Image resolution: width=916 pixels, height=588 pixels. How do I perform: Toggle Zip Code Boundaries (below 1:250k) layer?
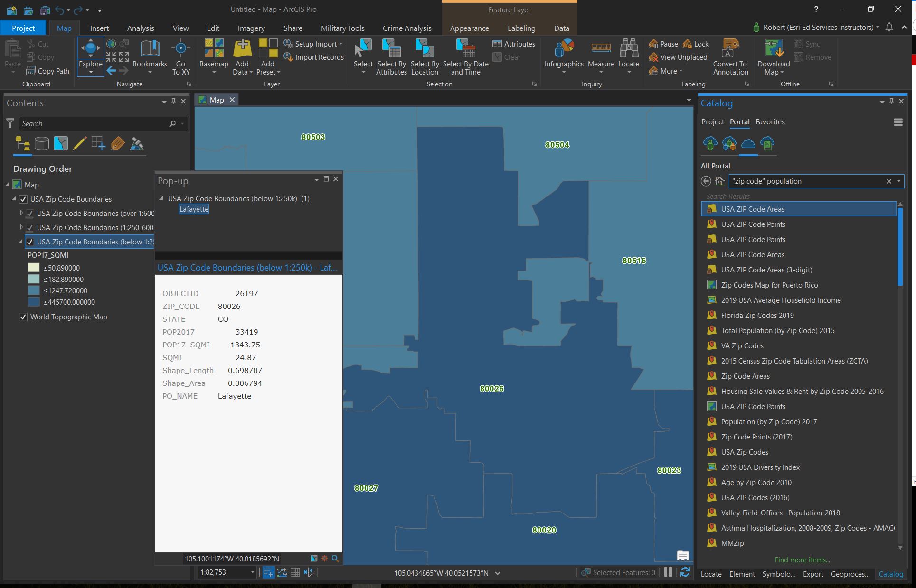tap(30, 242)
